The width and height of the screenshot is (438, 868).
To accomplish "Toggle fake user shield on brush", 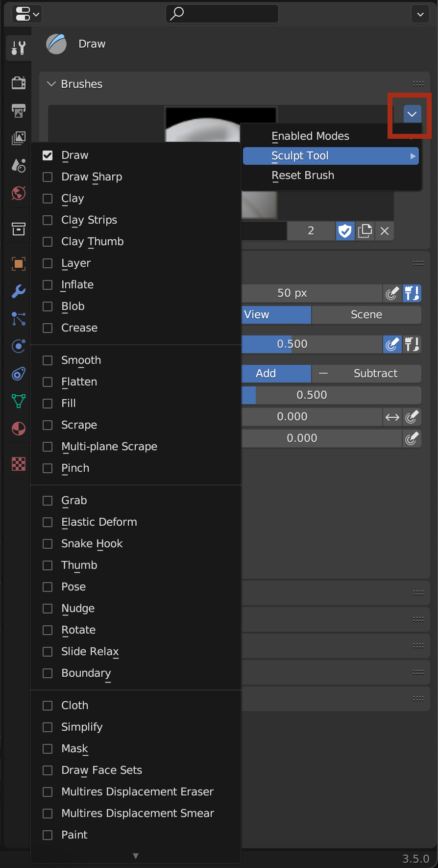I will tap(345, 231).
